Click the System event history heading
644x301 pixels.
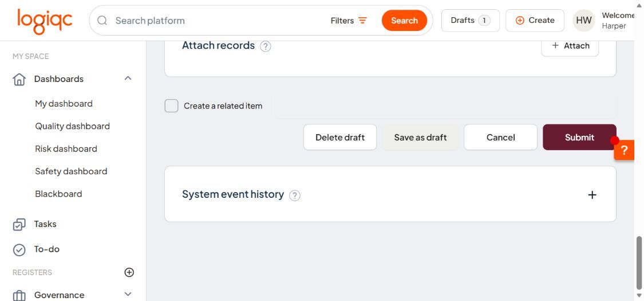tap(233, 194)
